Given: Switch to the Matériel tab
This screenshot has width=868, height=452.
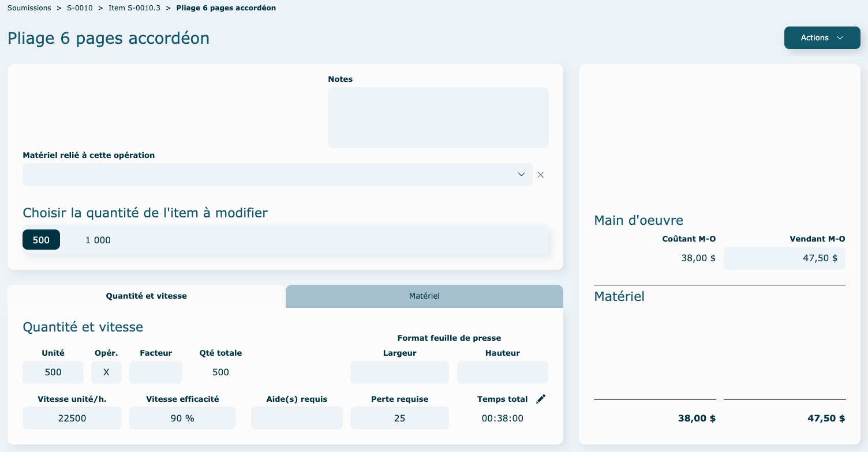Looking at the screenshot, I should (x=424, y=296).
